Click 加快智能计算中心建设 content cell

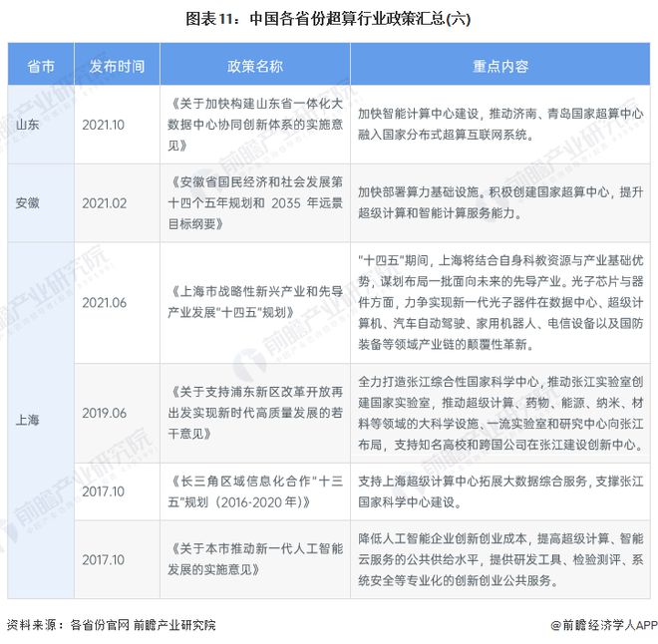[x=500, y=125]
